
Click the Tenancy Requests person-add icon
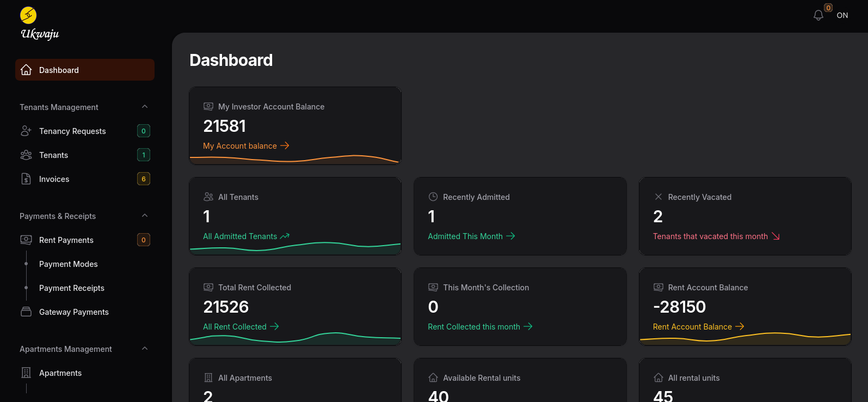26,131
